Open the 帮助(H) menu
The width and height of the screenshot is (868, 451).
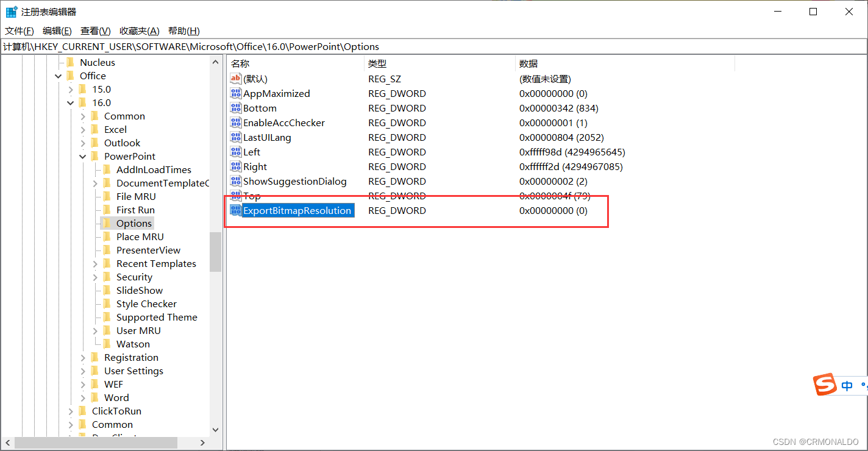183,31
